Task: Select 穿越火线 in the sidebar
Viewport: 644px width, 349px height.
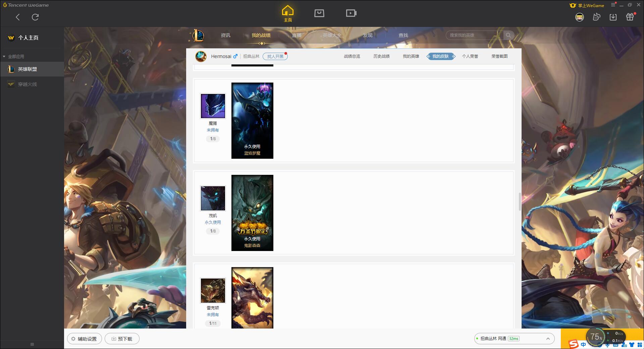Action: click(x=32, y=84)
